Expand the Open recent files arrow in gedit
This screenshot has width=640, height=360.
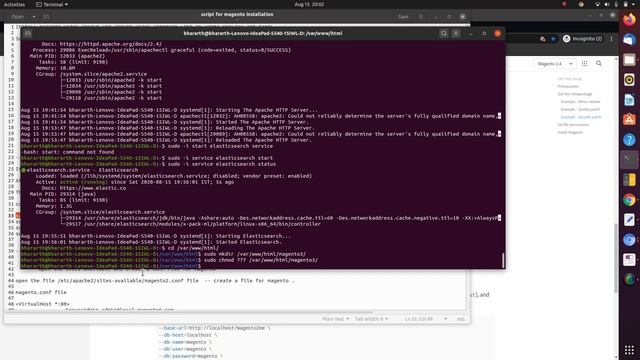33,17
